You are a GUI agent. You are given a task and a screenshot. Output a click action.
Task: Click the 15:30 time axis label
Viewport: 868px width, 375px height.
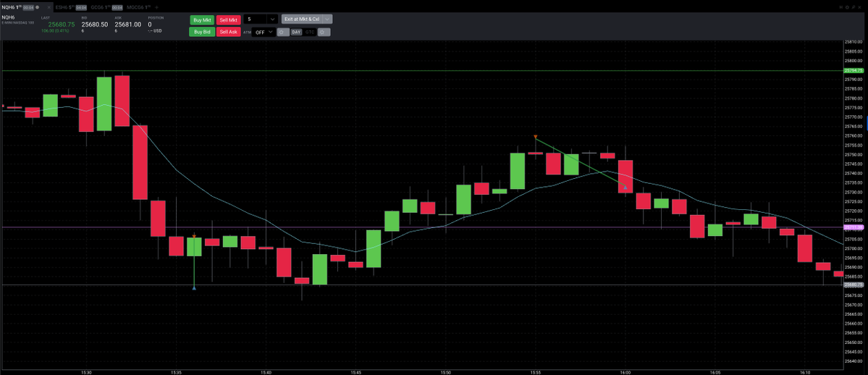click(x=86, y=371)
